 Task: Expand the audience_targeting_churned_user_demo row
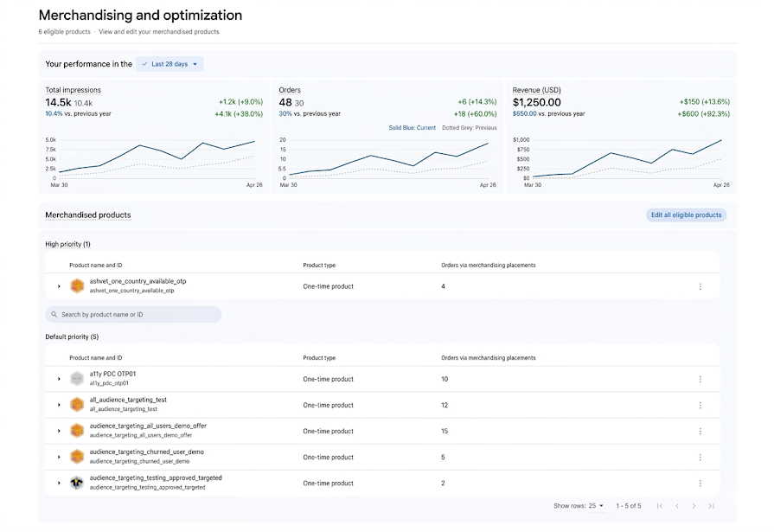(59, 458)
